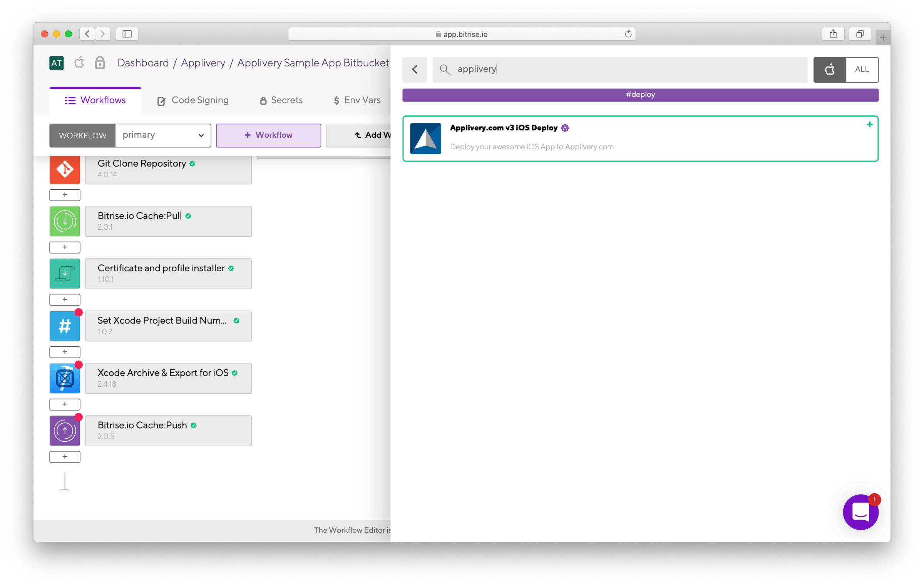Show all Safari tabs overview
This screenshot has width=924, height=586.
860,34
